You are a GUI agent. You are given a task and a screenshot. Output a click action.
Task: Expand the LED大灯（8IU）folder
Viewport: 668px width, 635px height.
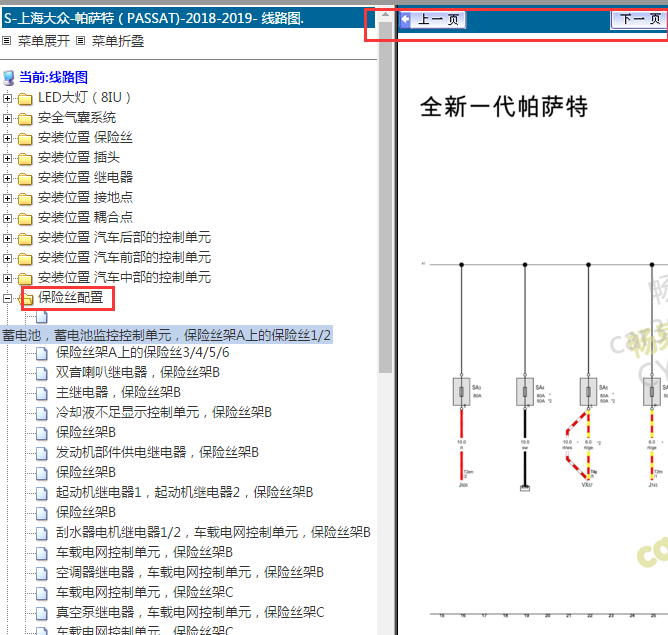click(x=7, y=98)
